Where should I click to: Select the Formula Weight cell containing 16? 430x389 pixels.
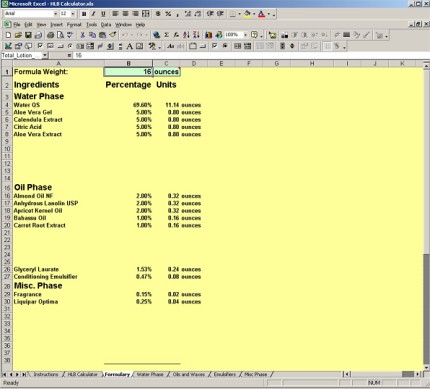pyautogui.click(x=128, y=72)
